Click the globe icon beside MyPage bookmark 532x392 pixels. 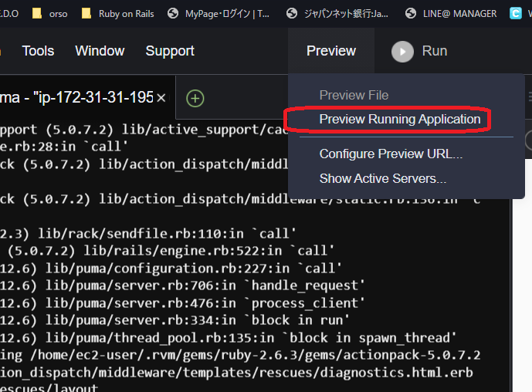[173, 14]
